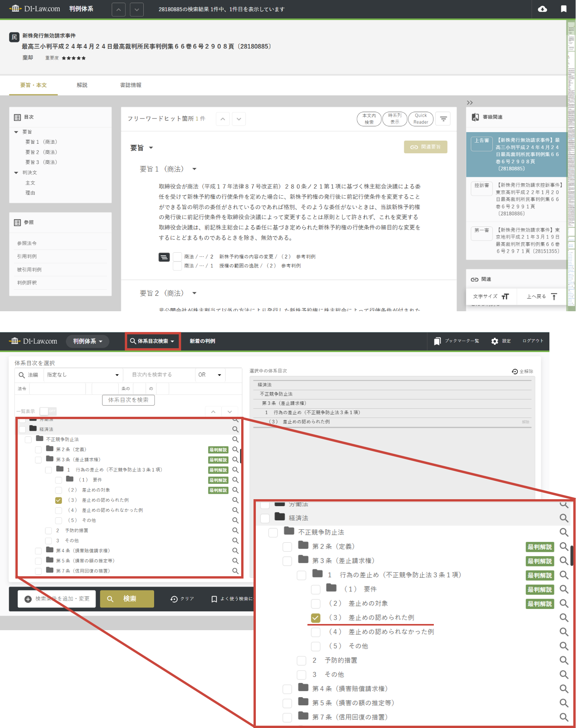Jump to previous freeword hit
Image resolution: width=576 pixels, height=728 pixels.
click(x=223, y=119)
